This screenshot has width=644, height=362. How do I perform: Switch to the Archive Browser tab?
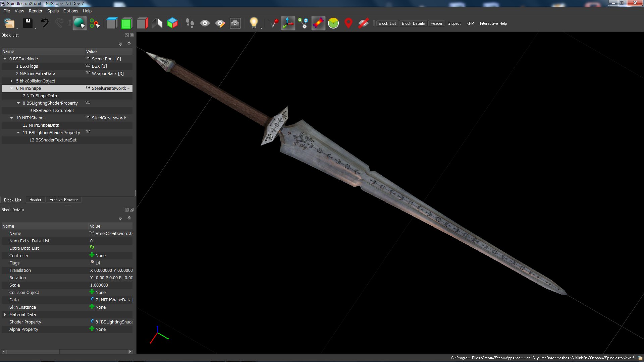click(x=63, y=200)
